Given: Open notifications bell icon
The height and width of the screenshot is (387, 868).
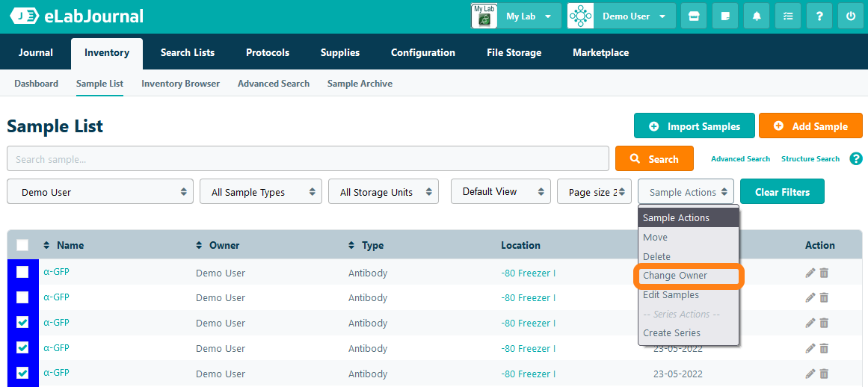Looking at the screenshot, I should 757,16.
